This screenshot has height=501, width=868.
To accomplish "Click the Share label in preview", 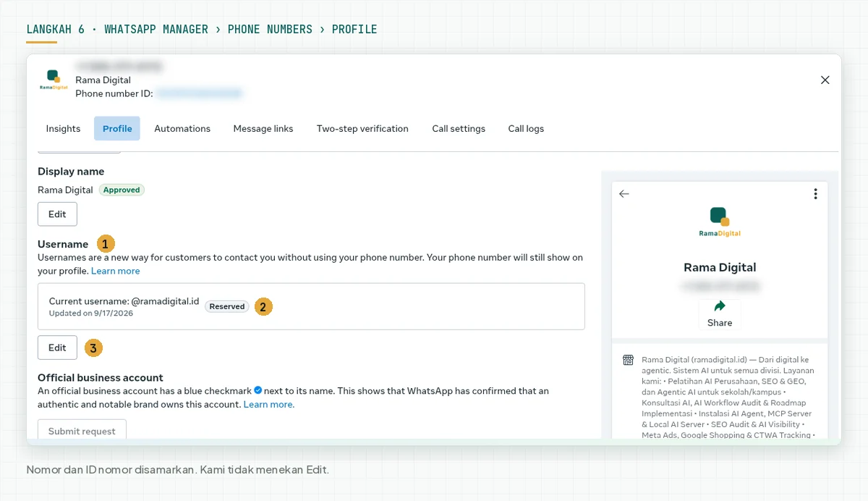I will (x=720, y=323).
